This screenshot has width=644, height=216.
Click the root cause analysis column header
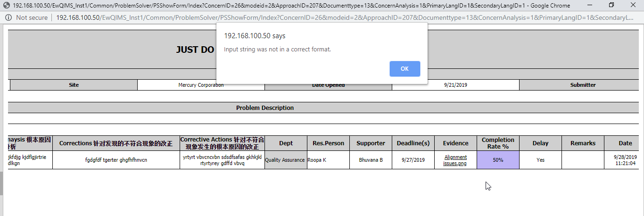click(x=30, y=143)
